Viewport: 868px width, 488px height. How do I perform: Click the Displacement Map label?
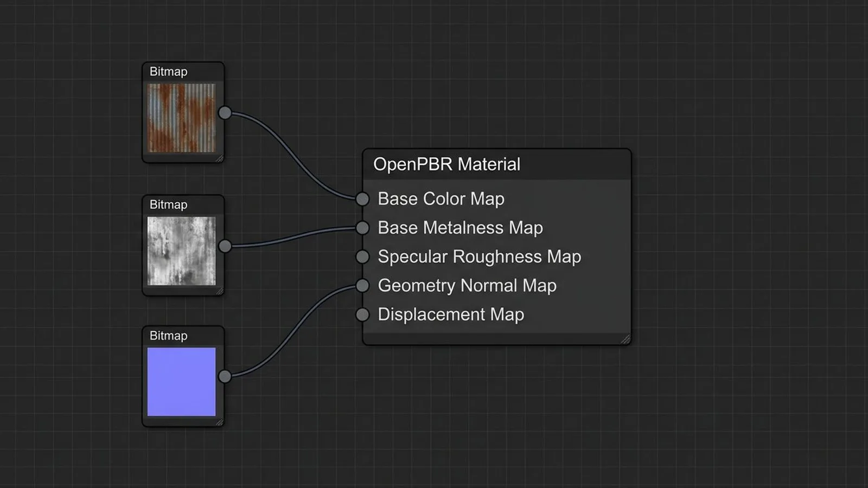451,314
